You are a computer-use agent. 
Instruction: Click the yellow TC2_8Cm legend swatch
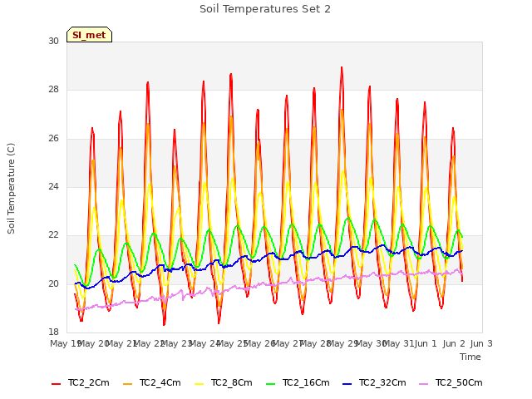[x=199, y=384]
